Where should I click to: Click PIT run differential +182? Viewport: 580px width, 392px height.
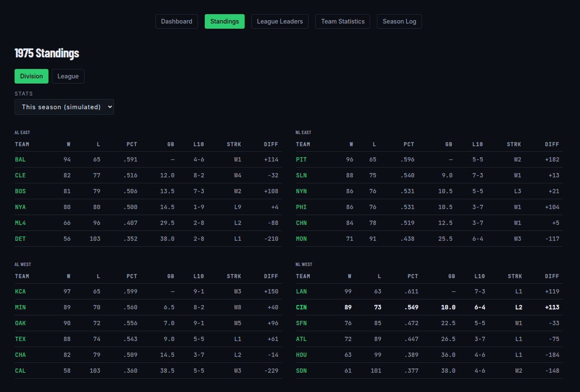552,159
